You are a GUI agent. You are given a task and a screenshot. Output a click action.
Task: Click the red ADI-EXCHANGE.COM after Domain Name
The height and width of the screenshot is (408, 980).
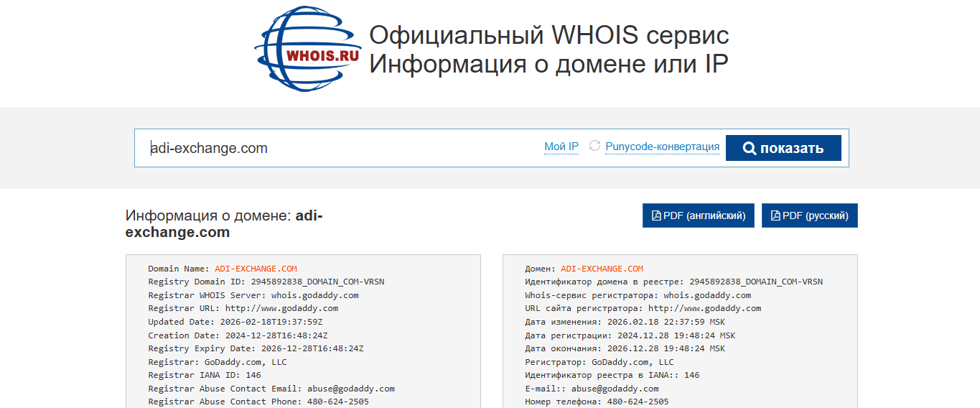coord(256,269)
